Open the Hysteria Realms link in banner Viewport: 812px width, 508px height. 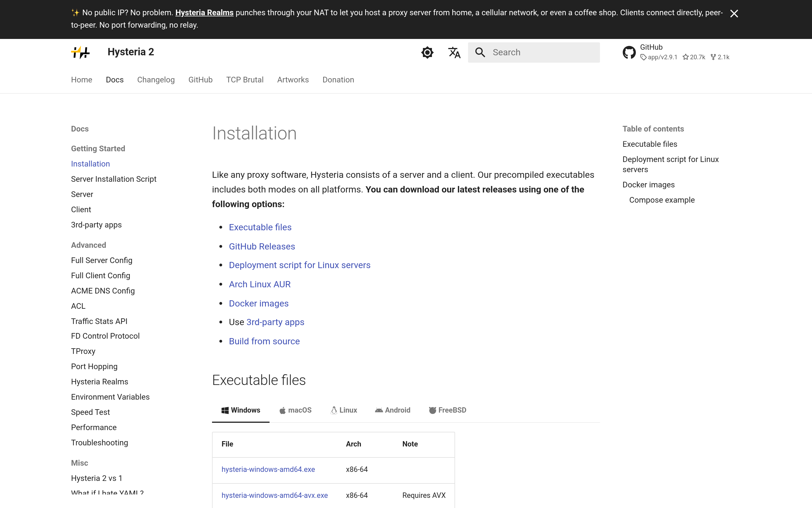point(204,12)
